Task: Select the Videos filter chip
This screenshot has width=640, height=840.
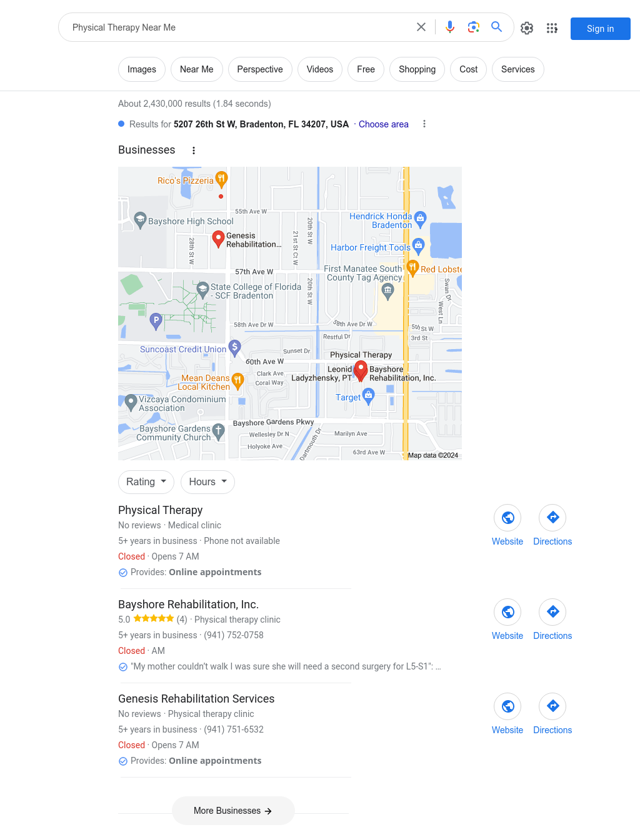Action: pyautogui.click(x=320, y=69)
